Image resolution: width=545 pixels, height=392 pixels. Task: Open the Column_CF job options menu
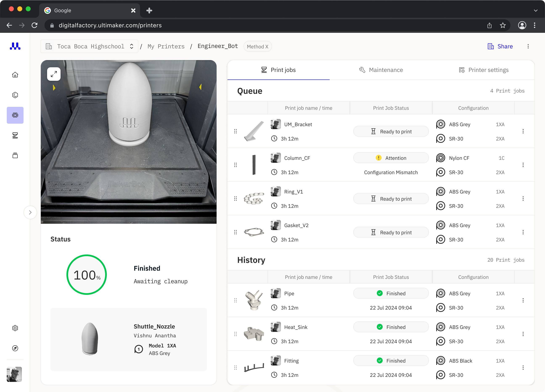point(523,165)
